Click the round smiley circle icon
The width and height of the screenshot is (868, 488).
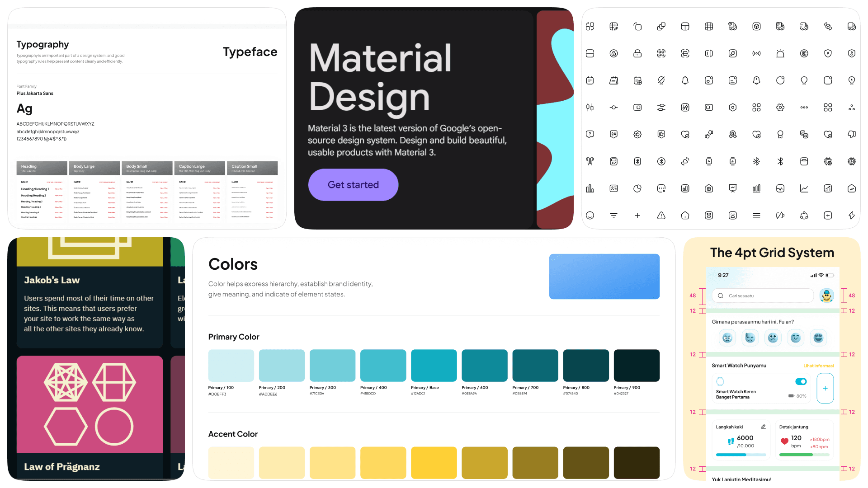click(590, 216)
